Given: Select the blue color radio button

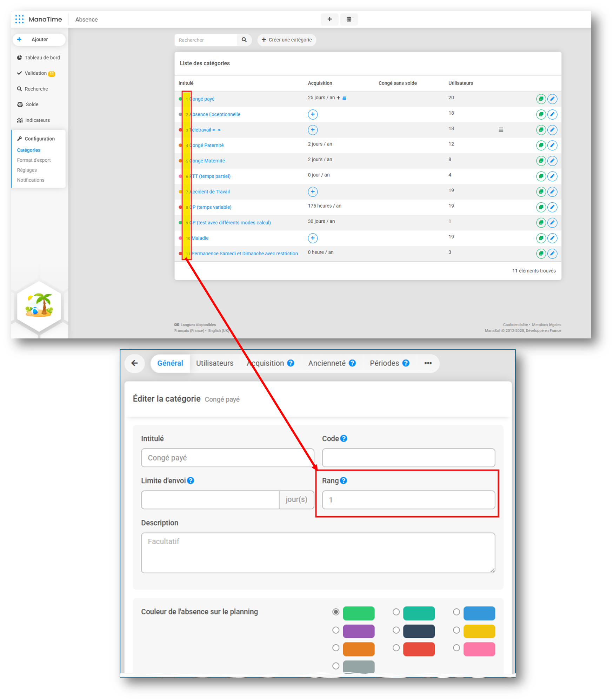Looking at the screenshot, I should pyautogui.click(x=456, y=612).
